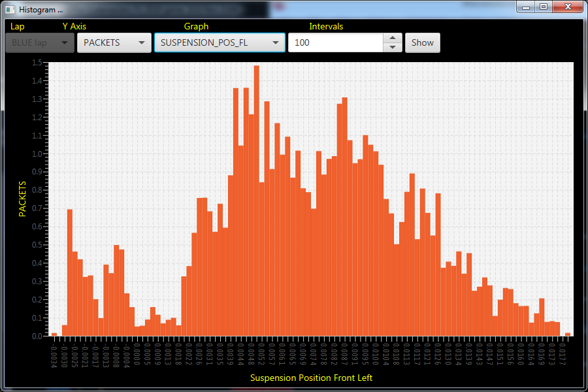Expand the Lap combo box arrow
Viewport: 588px width, 392px height.
63,42
